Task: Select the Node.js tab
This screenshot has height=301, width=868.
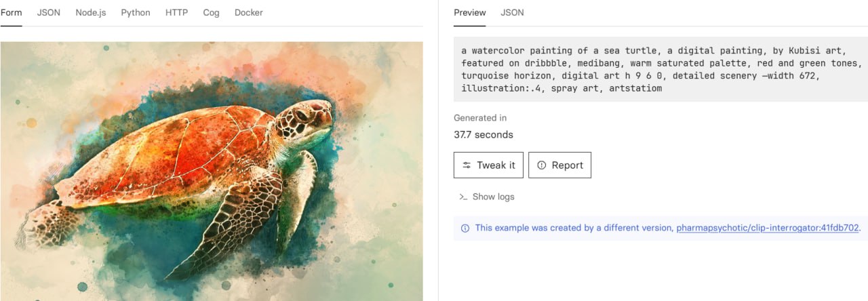Action: (91, 12)
